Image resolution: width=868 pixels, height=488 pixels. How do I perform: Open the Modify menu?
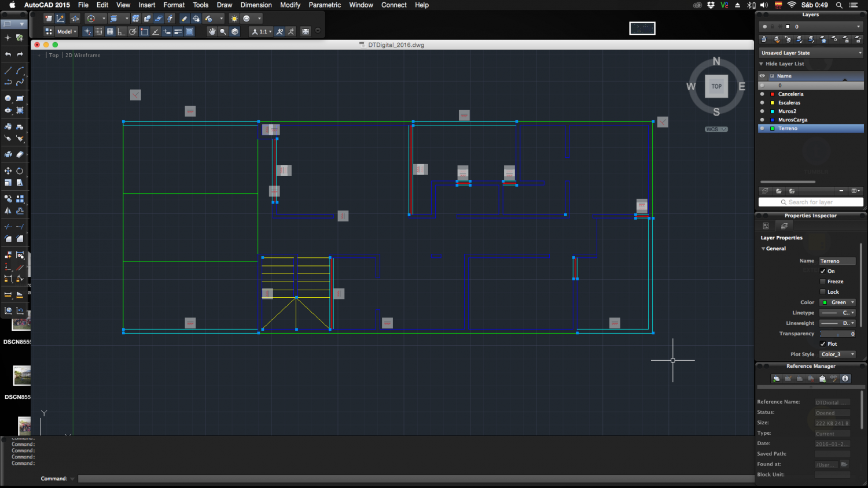coord(290,5)
